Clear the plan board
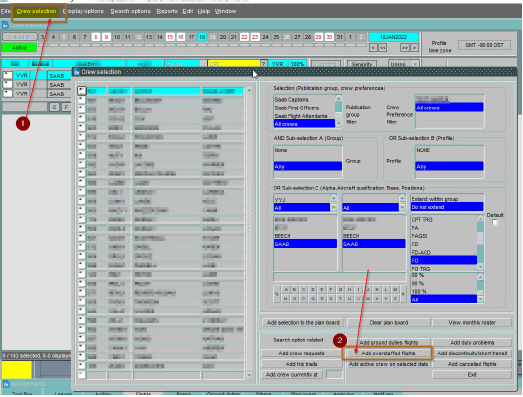 (x=389, y=323)
